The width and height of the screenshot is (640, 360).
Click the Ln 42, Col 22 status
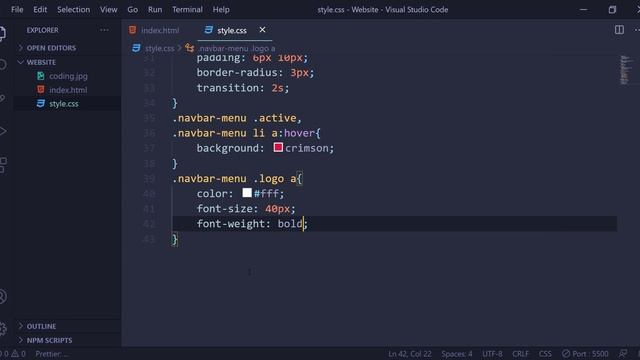[x=409, y=354]
